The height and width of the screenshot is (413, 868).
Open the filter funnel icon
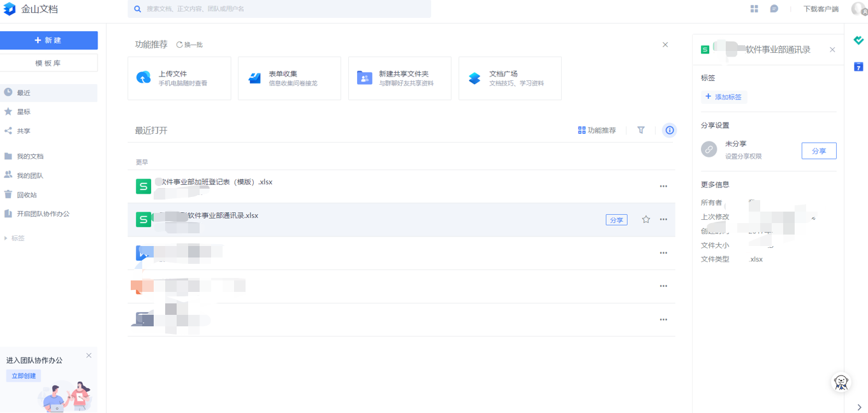641,130
